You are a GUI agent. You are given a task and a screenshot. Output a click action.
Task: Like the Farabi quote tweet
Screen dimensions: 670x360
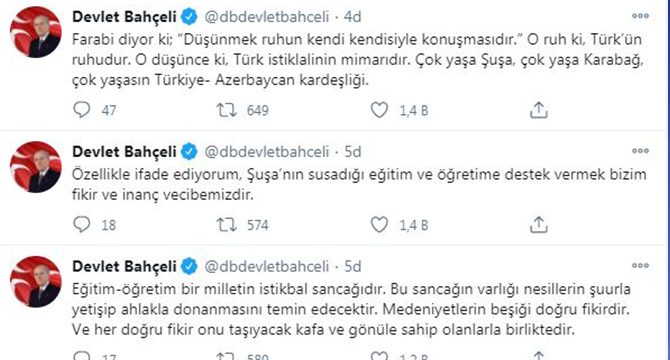tap(379, 110)
